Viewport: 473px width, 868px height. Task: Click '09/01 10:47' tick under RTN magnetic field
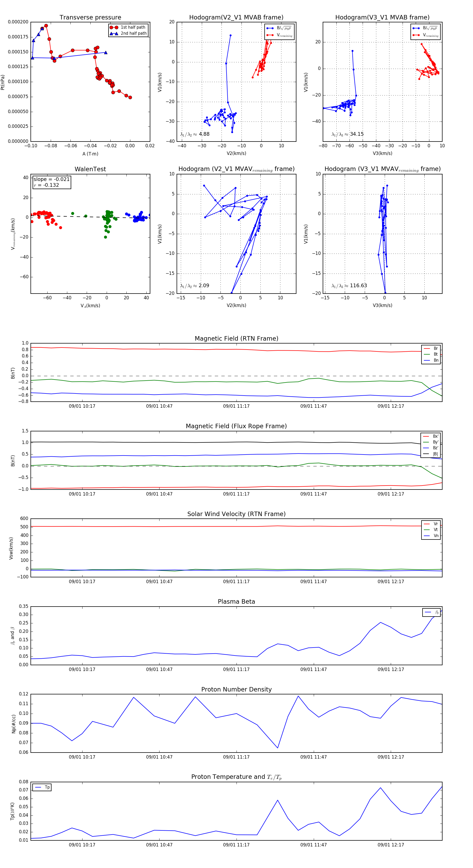click(159, 406)
